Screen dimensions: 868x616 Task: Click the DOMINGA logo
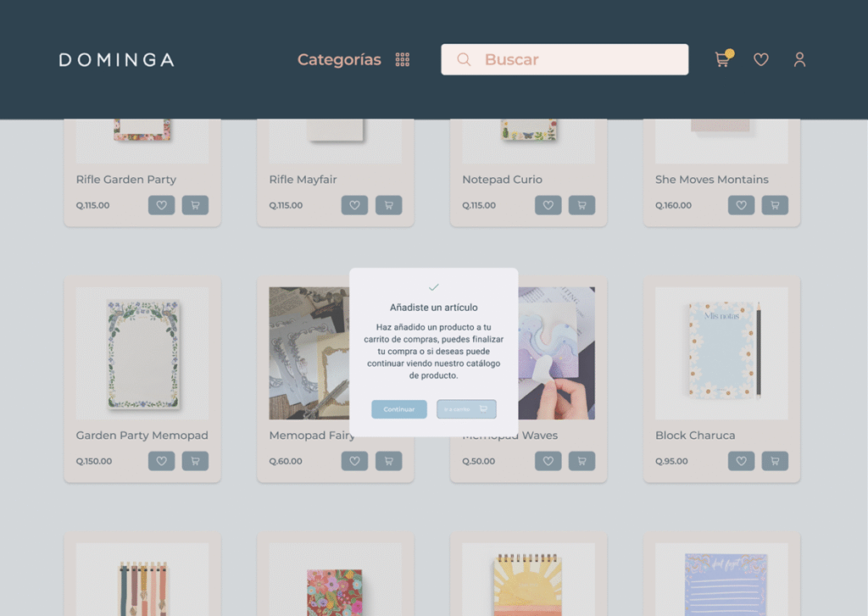tap(117, 60)
